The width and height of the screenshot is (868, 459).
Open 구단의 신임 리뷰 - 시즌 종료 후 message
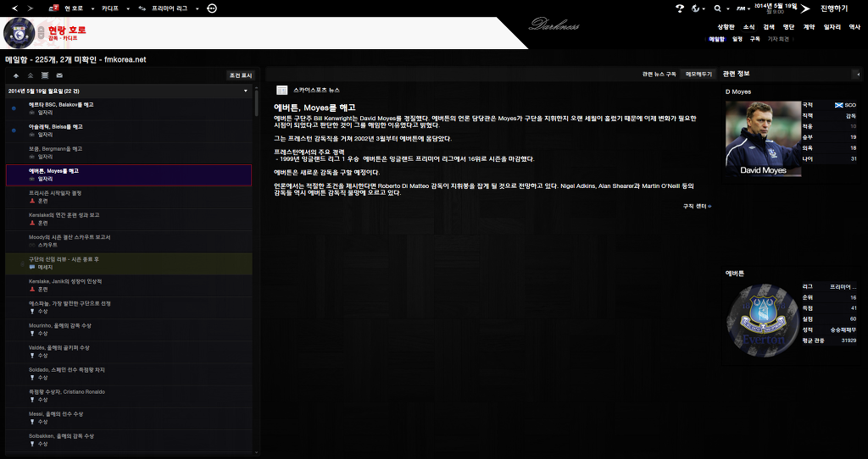click(x=129, y=263)
